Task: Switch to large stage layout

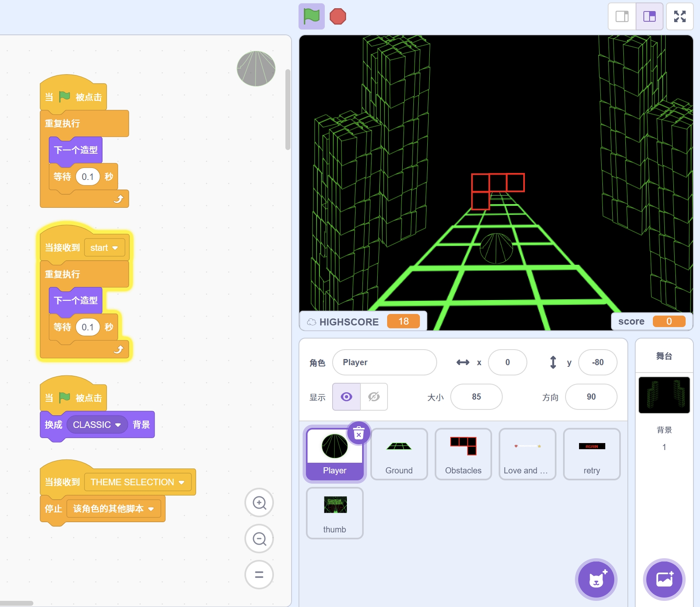Action: [650, 17]
